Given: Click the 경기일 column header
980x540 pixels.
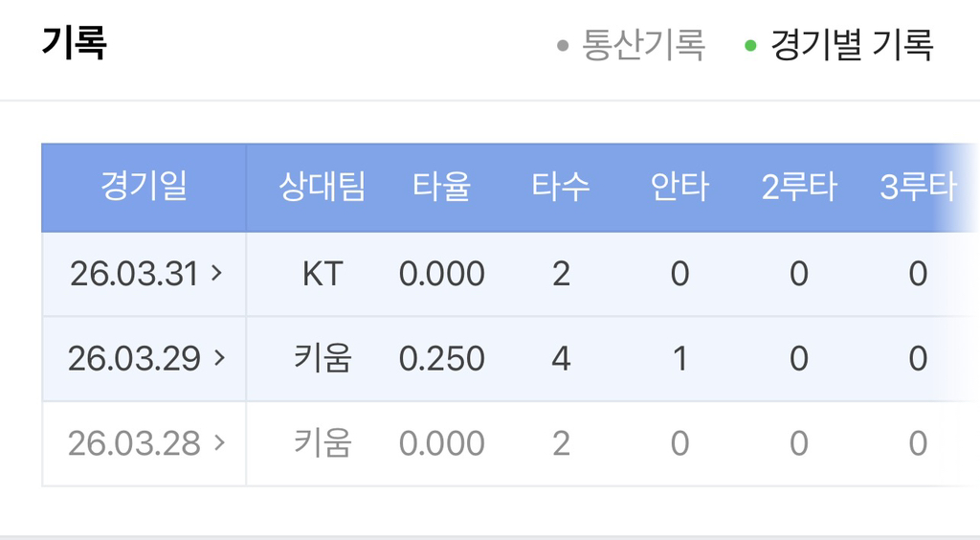Looking at the screenshot, I should pyautogui.click(x=145, y=187).
